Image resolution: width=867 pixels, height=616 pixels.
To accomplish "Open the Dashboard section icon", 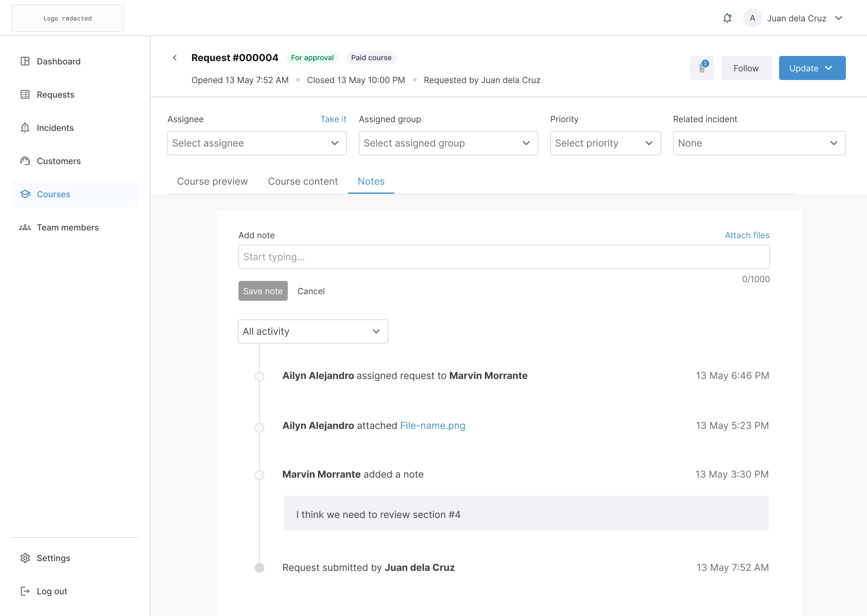I will [x=25, y=61].
